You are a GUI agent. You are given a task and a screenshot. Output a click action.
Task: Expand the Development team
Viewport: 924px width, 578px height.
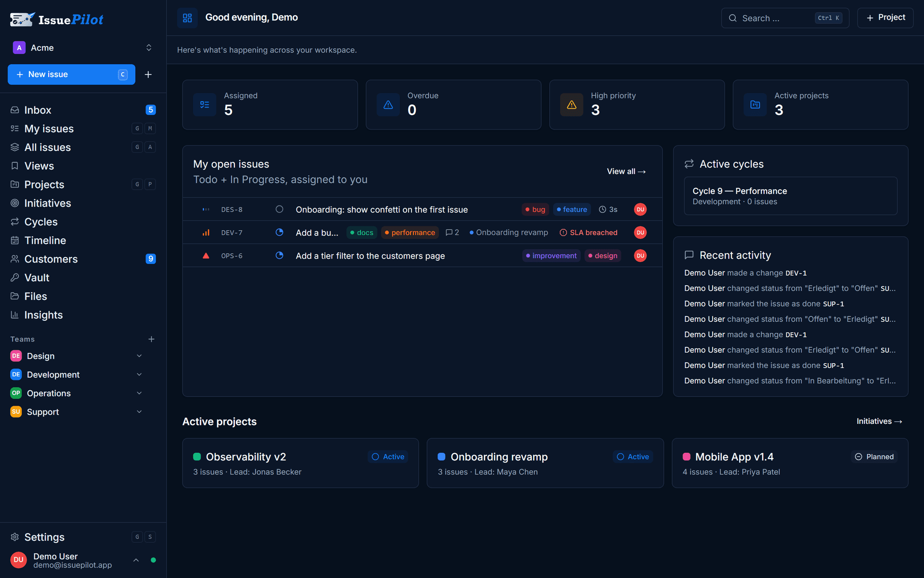click(139, 374)
